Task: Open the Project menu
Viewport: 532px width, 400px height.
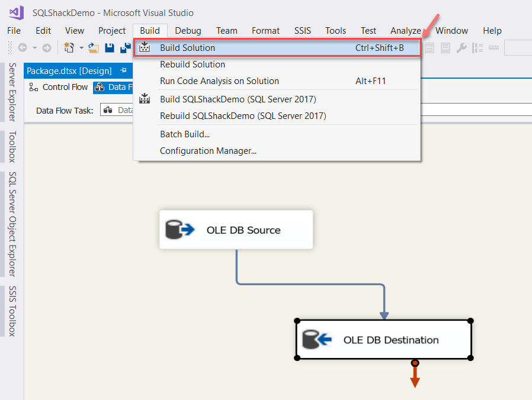Action: tap(111, 31)
